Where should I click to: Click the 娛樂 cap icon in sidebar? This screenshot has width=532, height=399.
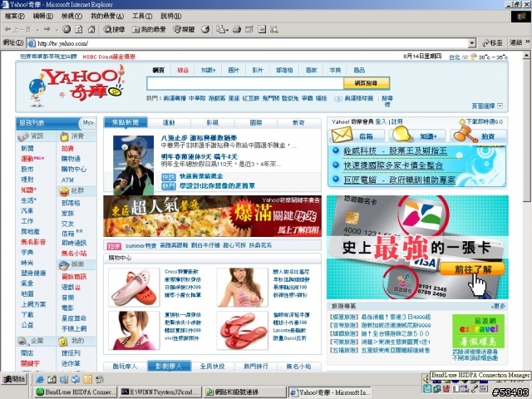[x=64, y=264]
